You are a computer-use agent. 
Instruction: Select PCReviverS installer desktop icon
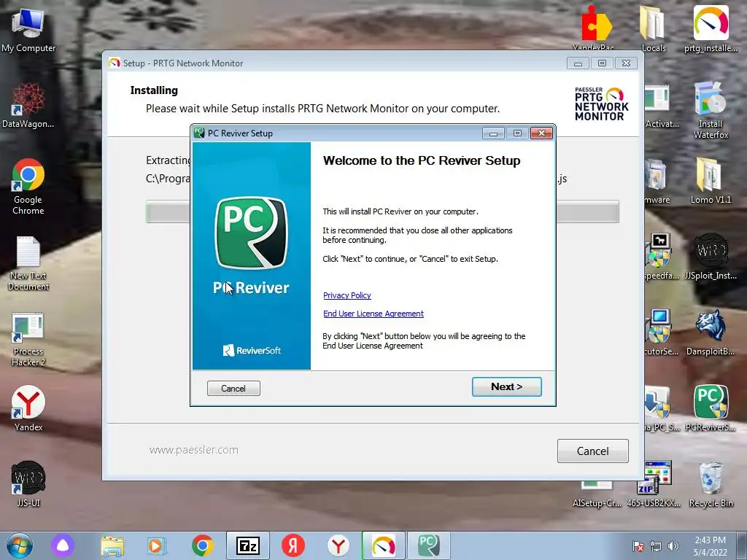coord(711,408)
